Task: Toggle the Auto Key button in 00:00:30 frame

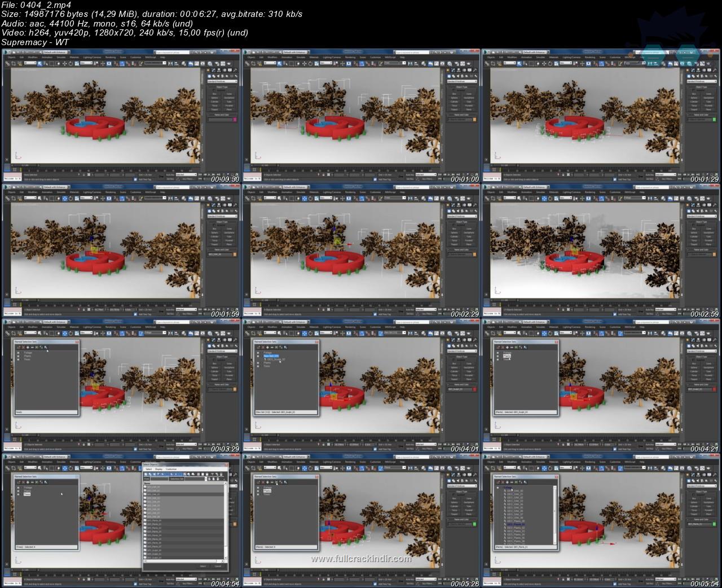Action: click(x=170, y=174)
